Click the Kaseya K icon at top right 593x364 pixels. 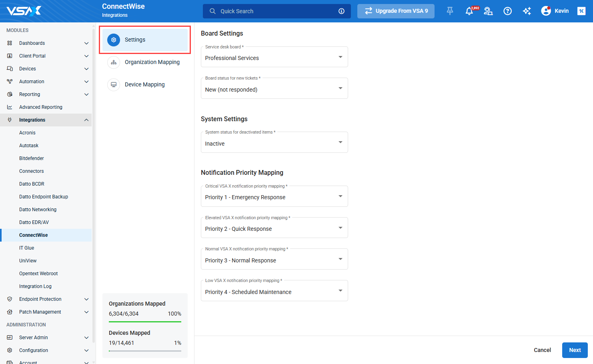pyautogui.click(x=581, y=11)
